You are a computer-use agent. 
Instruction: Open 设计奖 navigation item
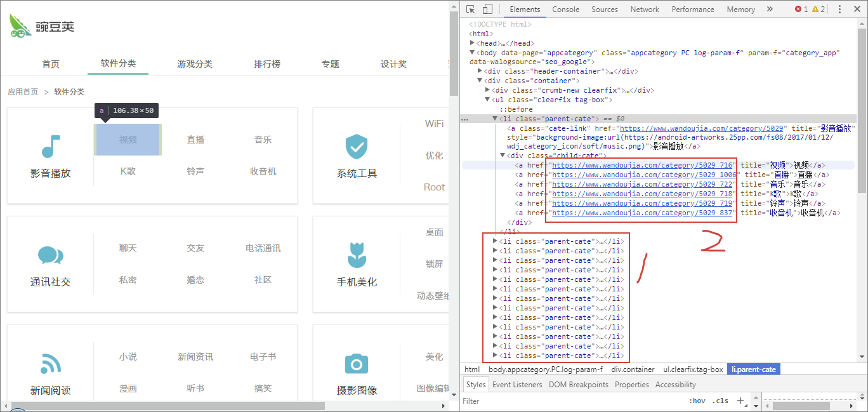point(393,64)
